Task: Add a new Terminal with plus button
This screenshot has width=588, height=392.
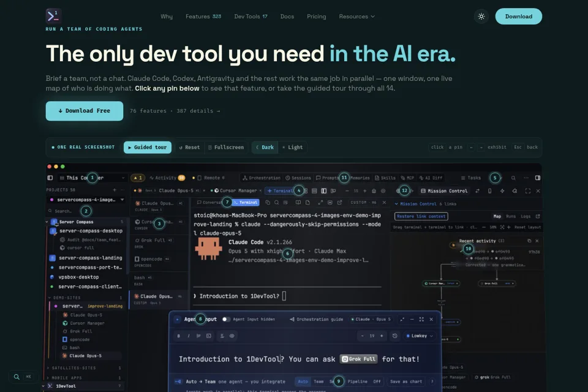Action: 280,190
